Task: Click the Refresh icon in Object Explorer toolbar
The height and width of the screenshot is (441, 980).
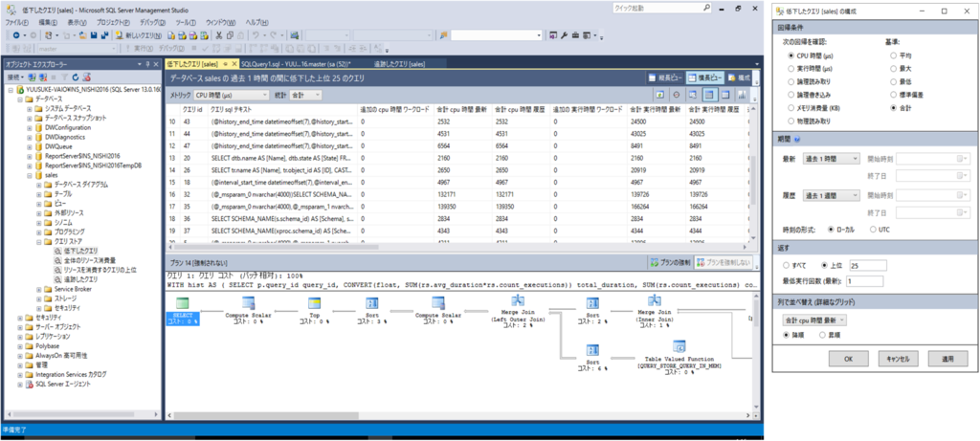Action: [x=76, y=77]
